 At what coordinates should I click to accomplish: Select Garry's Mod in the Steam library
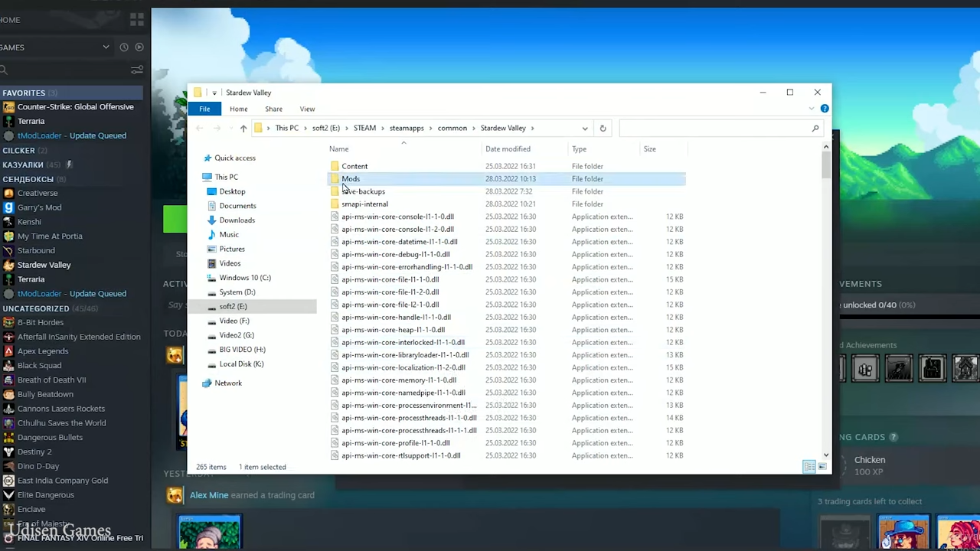[x=39, y=207]
